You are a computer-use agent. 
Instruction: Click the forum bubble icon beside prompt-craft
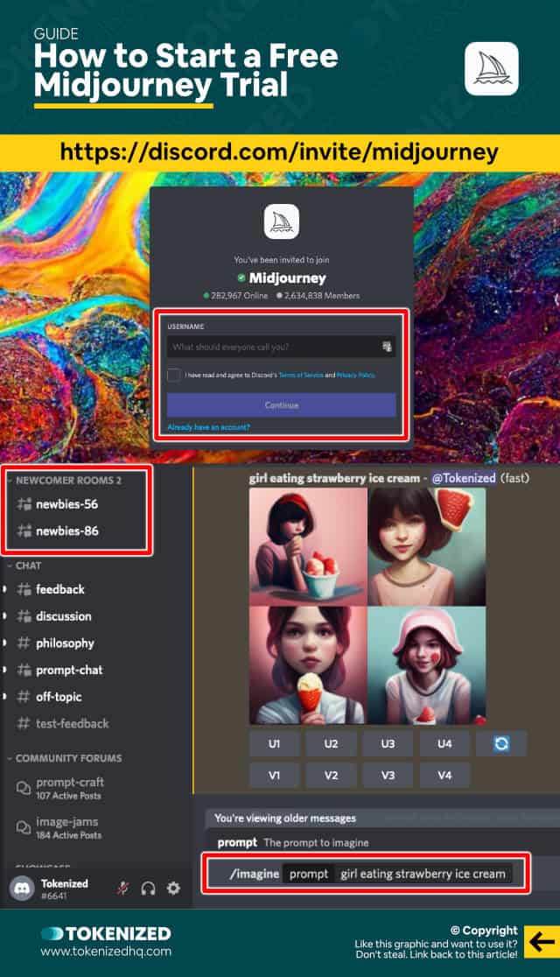pyautogui.click(x=23, y=788)
